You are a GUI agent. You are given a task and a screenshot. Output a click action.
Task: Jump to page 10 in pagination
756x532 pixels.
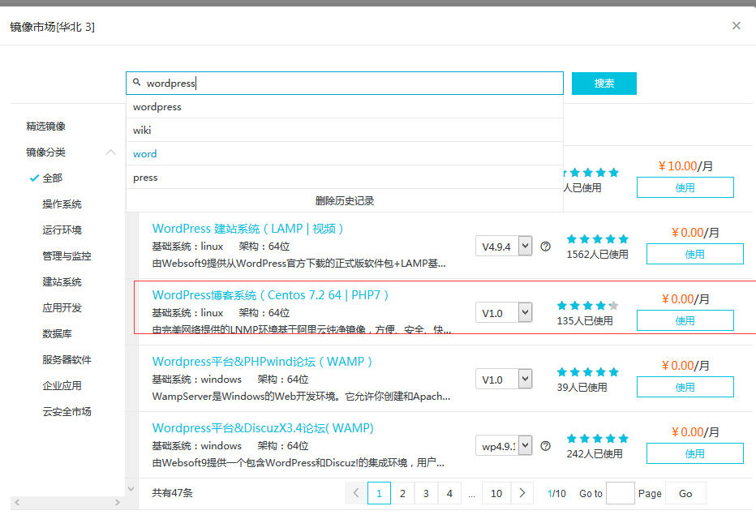tap(496, 493)
